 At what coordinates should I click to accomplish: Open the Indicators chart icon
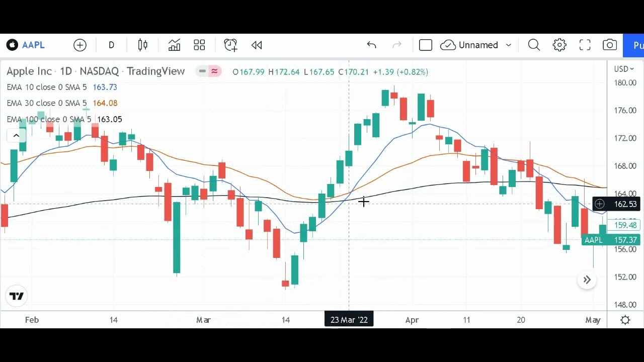[x=174, y=45]
